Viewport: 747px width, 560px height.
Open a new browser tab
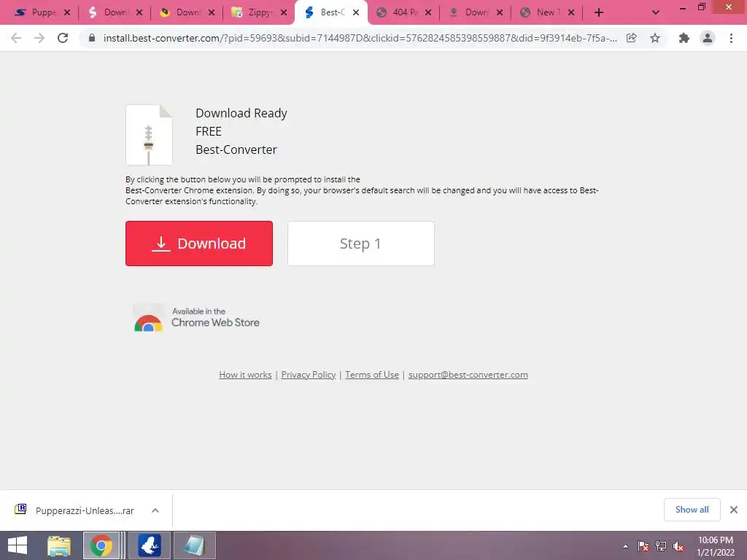click(599, 13)
